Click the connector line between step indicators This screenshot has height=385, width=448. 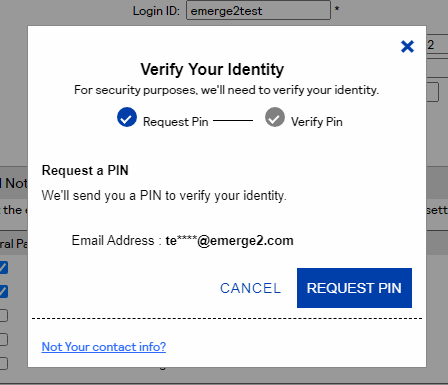233,121
